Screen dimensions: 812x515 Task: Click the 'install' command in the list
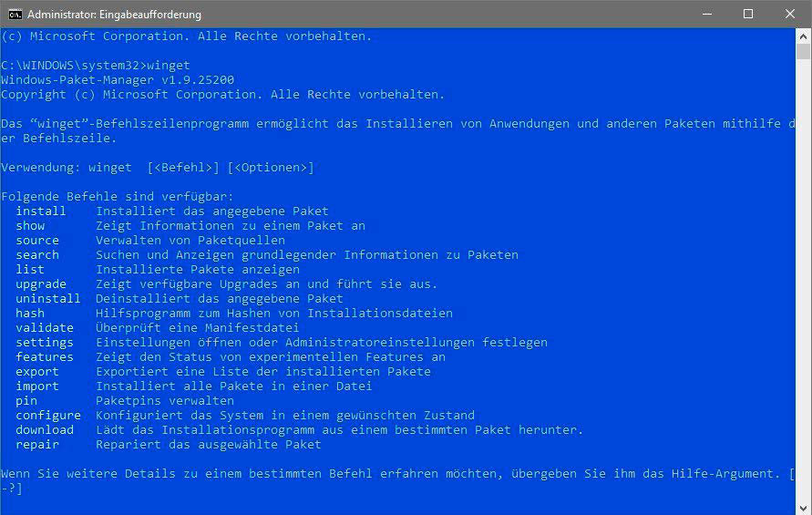coord(41,211)
